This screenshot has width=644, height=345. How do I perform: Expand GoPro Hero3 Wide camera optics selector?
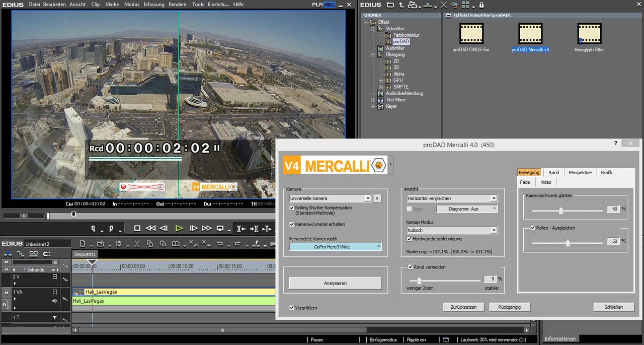336,247
